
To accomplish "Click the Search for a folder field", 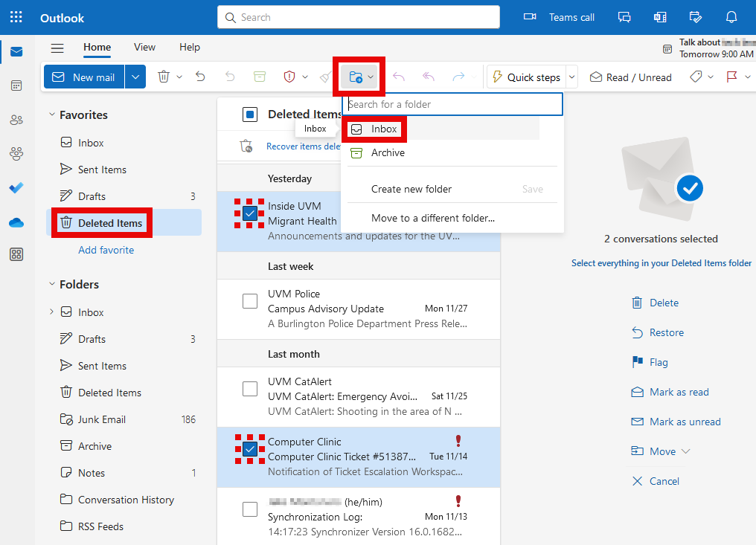I will pos(454,104).
